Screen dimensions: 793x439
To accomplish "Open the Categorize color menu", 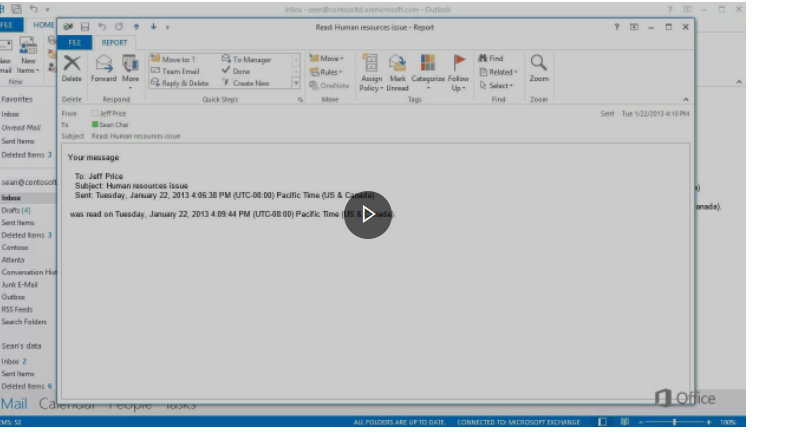I will (428, 73).
